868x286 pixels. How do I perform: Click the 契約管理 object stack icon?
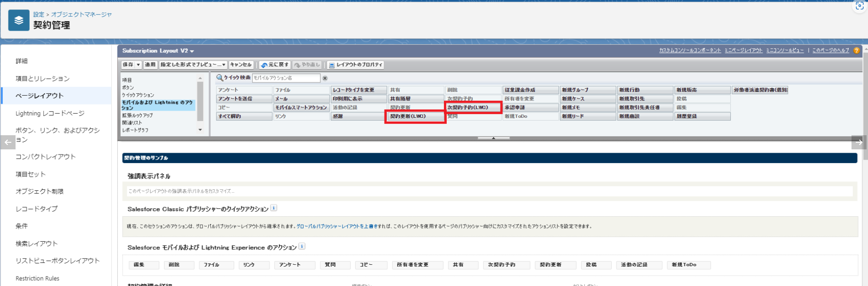(19, 20)
